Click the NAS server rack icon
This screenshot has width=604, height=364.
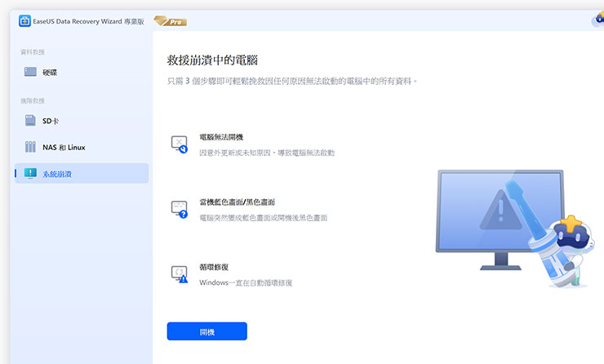tap(30, 147)
